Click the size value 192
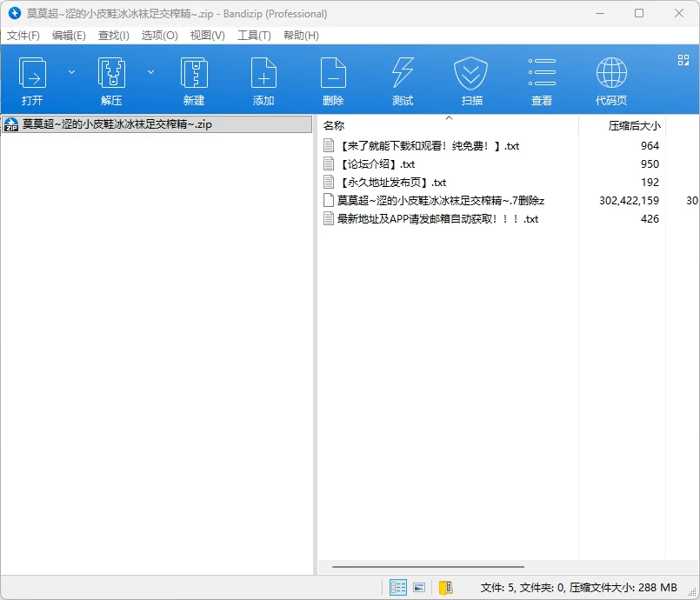 click(650, 183)
